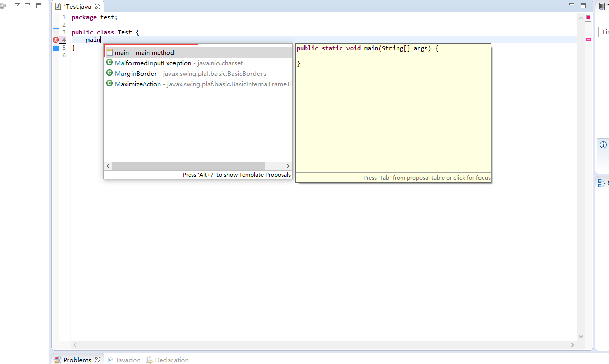Click the red error square in overview ruler

(588, 18)
